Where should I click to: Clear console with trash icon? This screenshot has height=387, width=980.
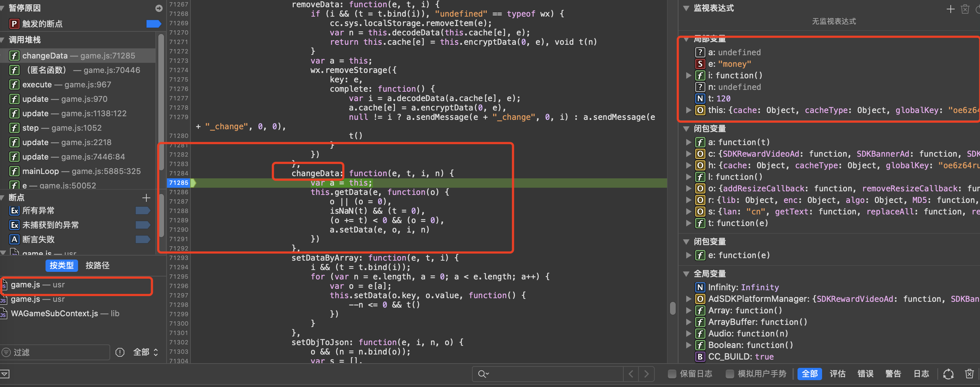click(970, 374)
